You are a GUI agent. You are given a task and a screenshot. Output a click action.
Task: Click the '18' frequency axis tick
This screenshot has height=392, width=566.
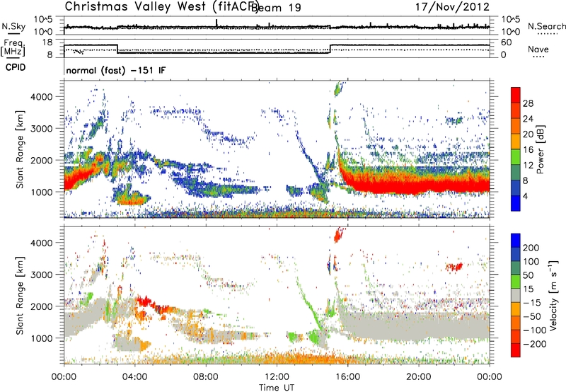[47, 42]
